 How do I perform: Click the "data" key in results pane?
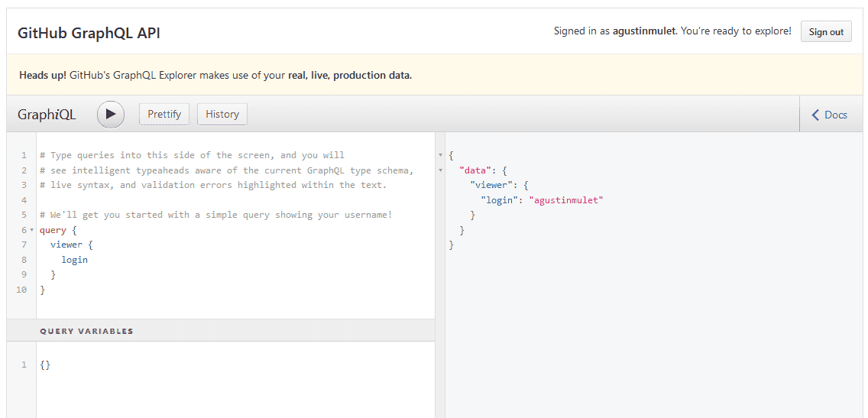[x=475, y=170]
